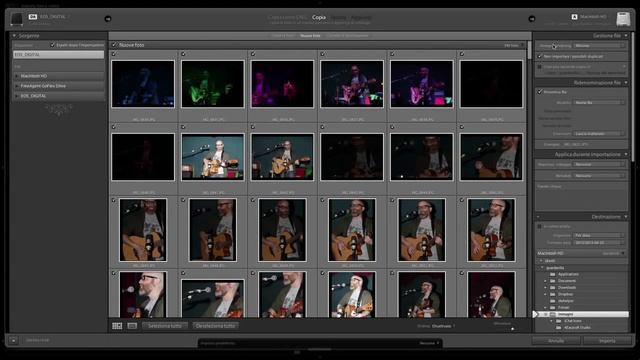Viewport: 640px width, 360px height.
Task: Expand the Users folder in destination tree
Action: click(541, 261)
